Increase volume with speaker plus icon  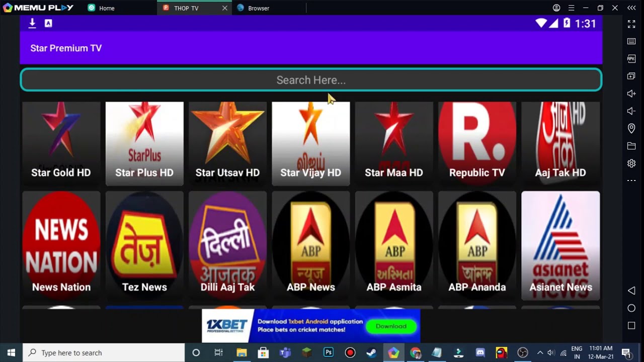coord(631,94)
